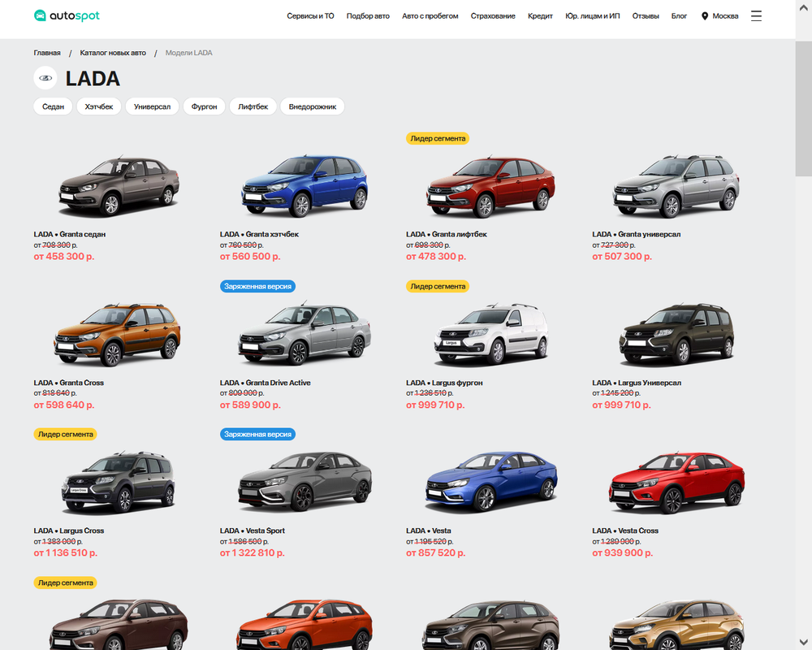Open Сервисы и ТО menu

[310, 16]
